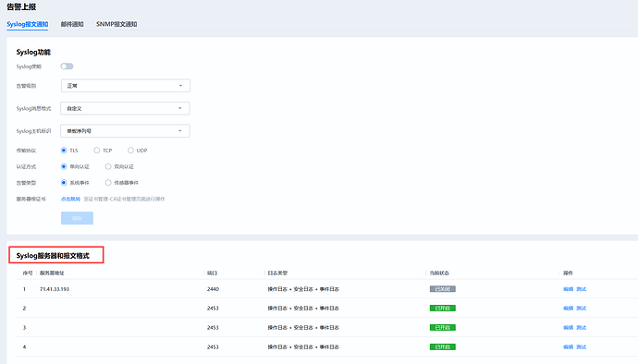Screen dimensions: 638x364
Task: Select the UDP transport protocol radio
Action: point(130,151)
